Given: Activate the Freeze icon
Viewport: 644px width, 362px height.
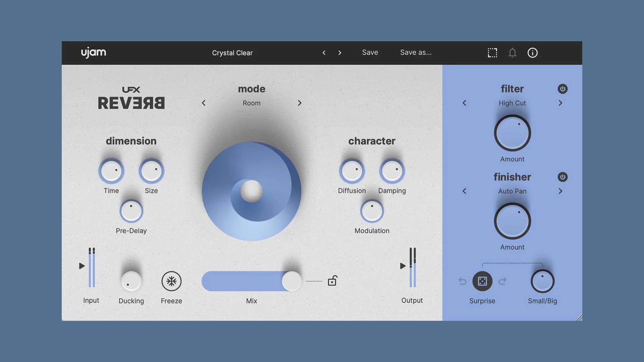Looking at the screenshot, I should (171, 281).
